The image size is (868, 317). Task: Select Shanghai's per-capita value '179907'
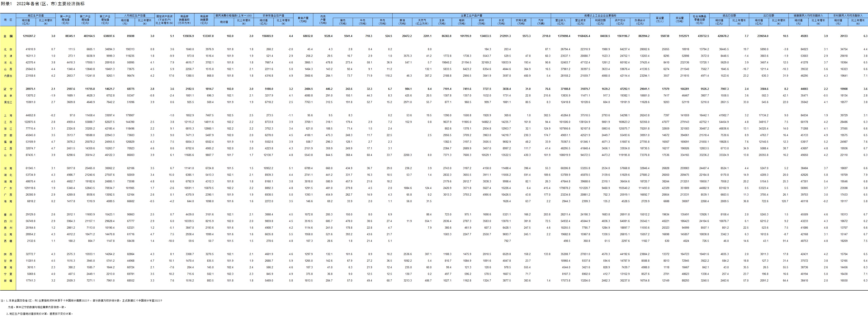tap(130, 115)
